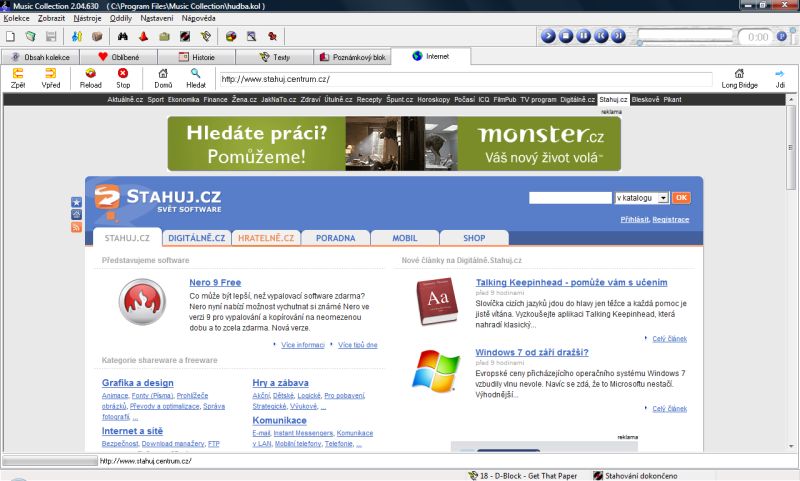Click the red pushpin toolbar icon

pyautogui.click(x=272, y=37)
